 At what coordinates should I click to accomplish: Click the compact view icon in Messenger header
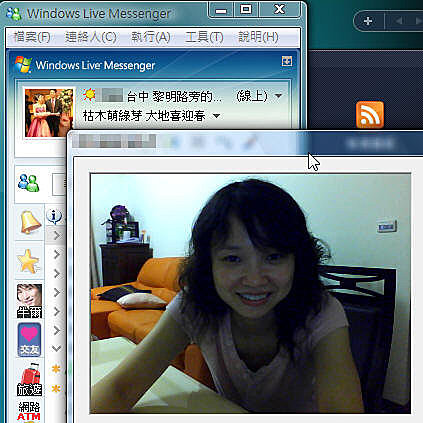point(287,61)
